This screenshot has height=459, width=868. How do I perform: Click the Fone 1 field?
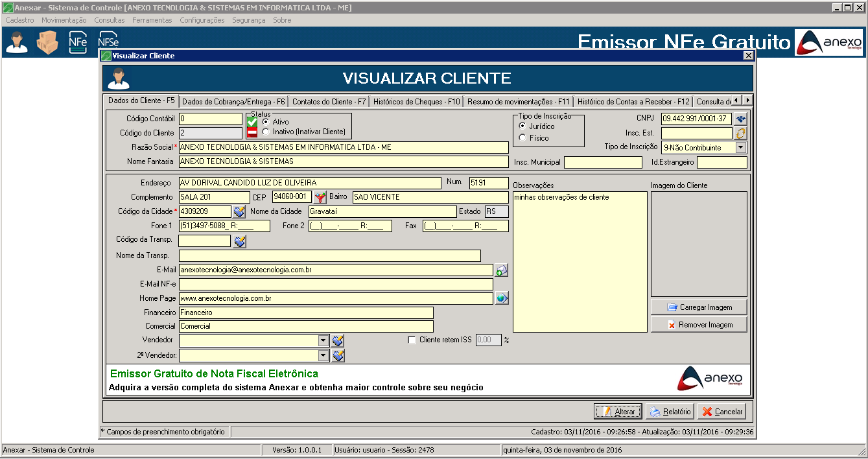point(224,226)
